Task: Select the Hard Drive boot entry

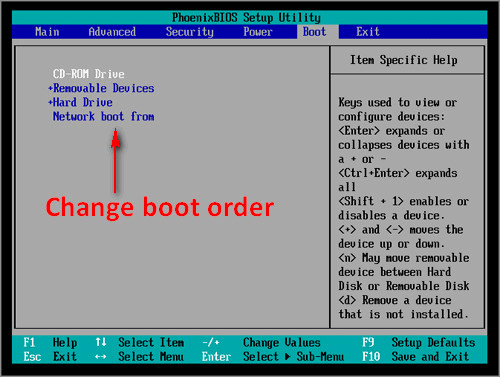Action: click(83, 102)
